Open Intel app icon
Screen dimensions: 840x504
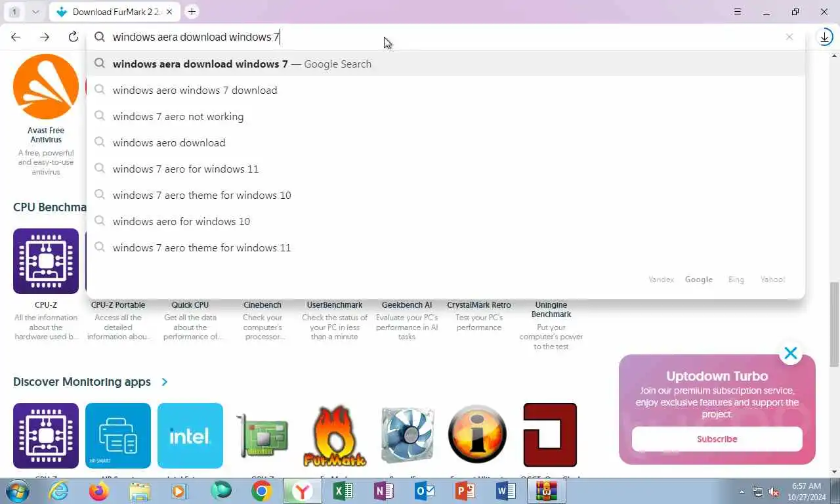[x=190, y=436]
